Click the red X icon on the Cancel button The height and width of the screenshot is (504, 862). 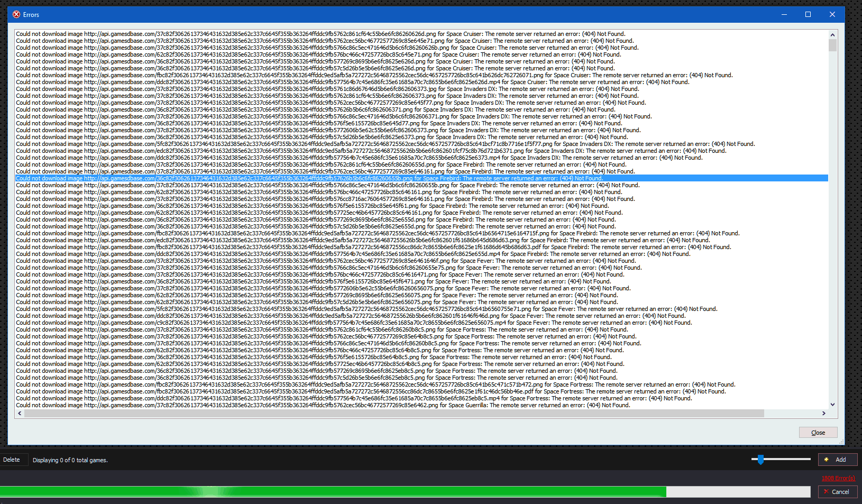827,491
